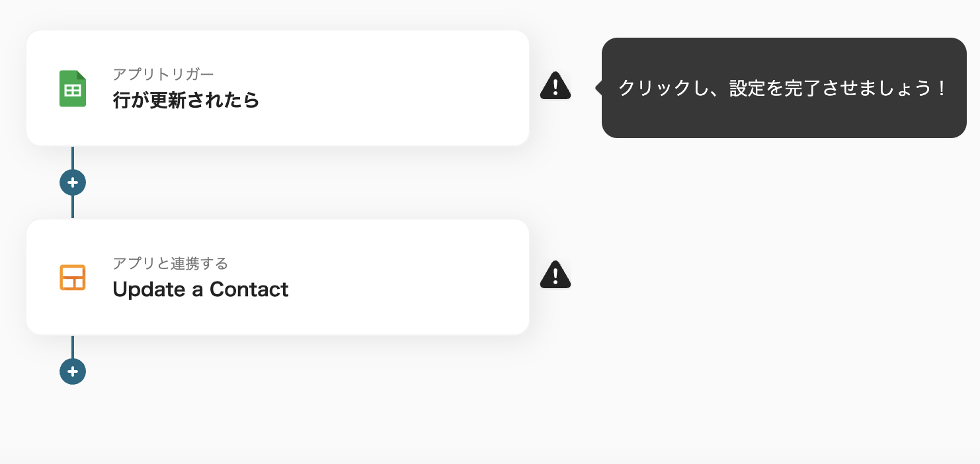Click the アプリトリガー label text

tap(163, 74)
